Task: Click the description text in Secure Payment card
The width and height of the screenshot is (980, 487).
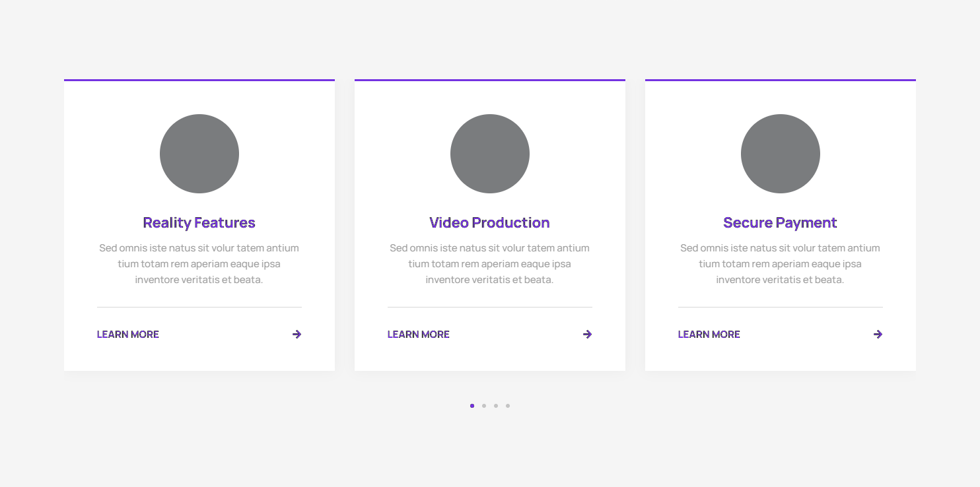Action: 781,264
